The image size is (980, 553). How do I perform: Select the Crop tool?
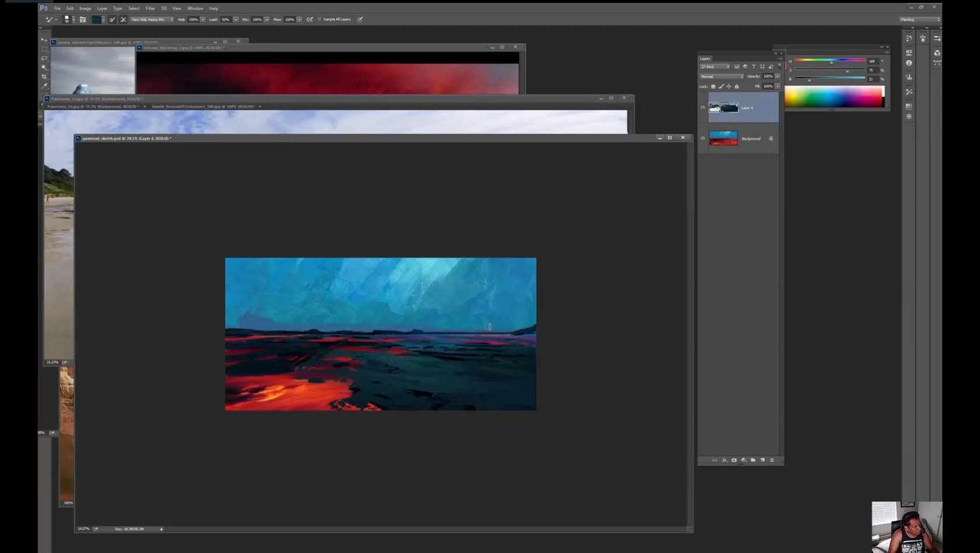pyautogui.click(x=44, y=76)
